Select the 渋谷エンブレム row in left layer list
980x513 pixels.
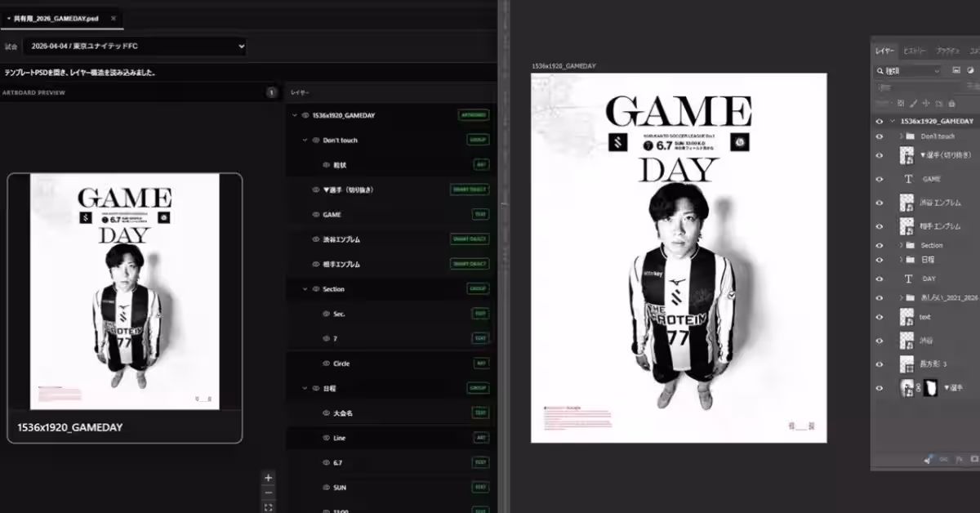[391, 239]
